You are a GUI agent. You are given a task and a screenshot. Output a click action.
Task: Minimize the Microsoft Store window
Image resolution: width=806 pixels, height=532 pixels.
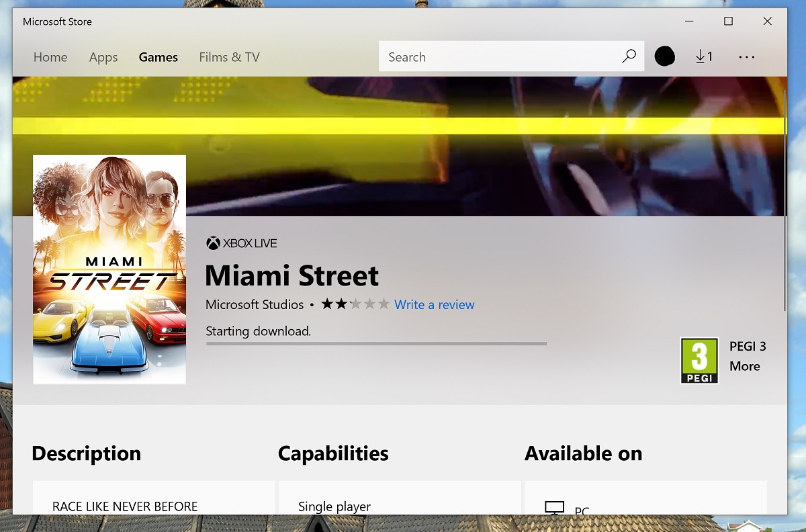pos(688,21)
